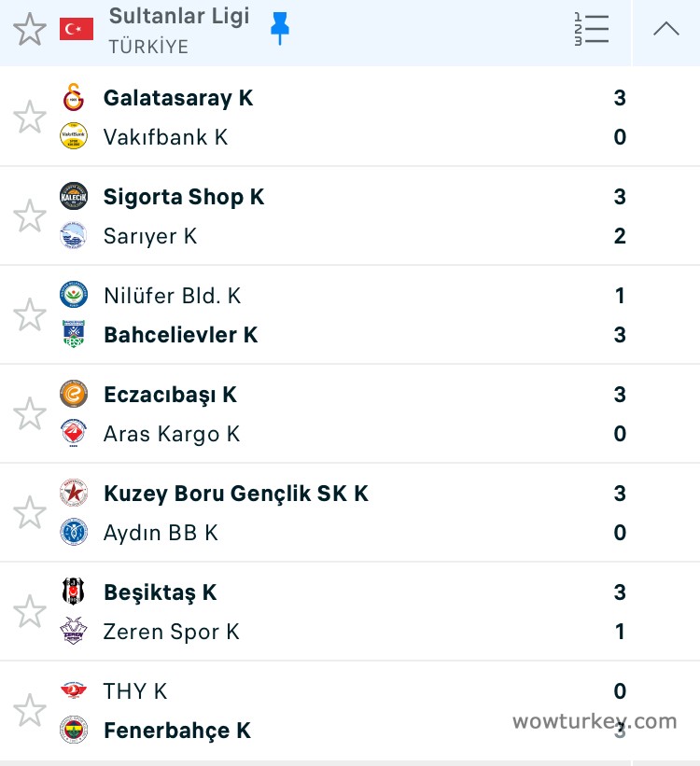700x766 pixels.
Task: Collapse the Sultanlar Ligi section
Action: tap(666, 30)
